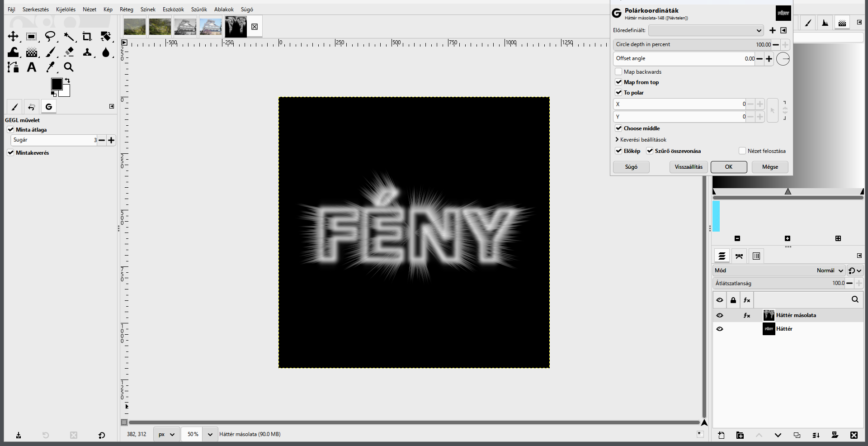Select the Clone stamp tool
The image size is (868, 446).
pos(87,52)
